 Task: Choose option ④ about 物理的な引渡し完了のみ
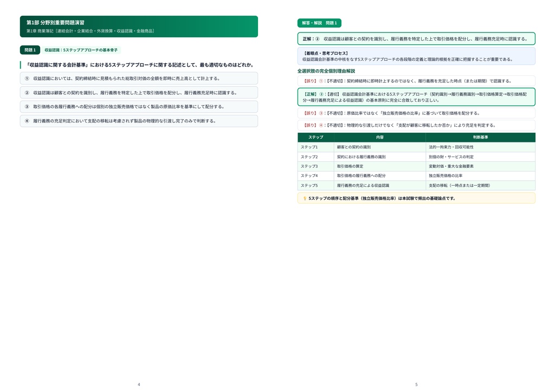point(139,121)
